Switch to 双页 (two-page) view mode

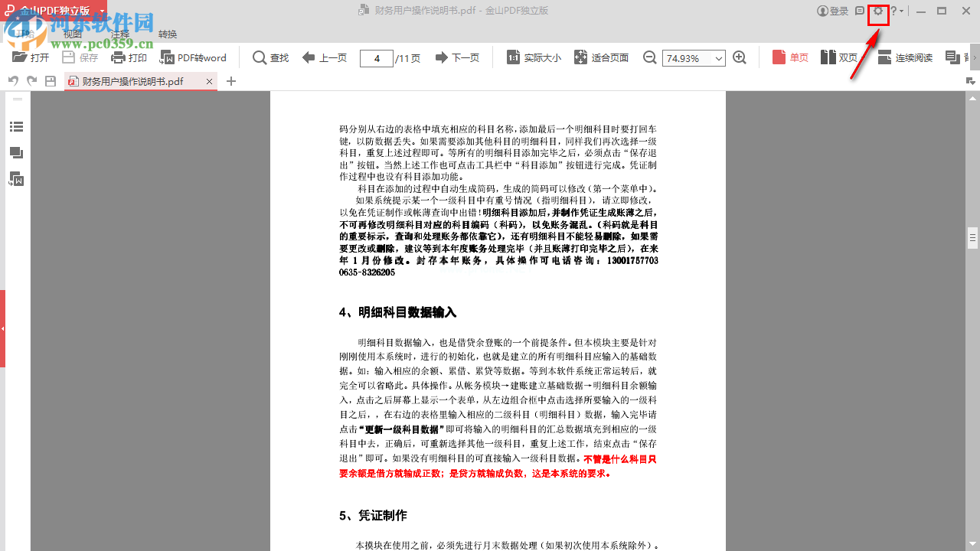[839, 57]
